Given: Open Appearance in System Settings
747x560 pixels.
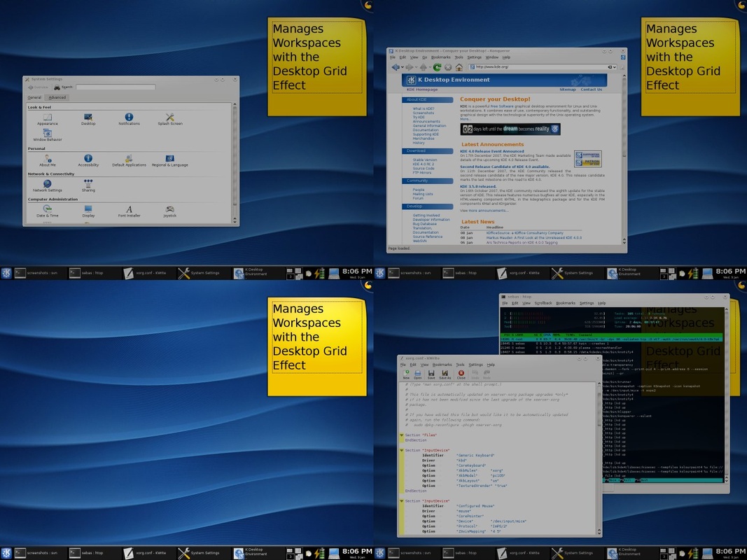Looking at the screenshot, I should [x=47, y=119].
